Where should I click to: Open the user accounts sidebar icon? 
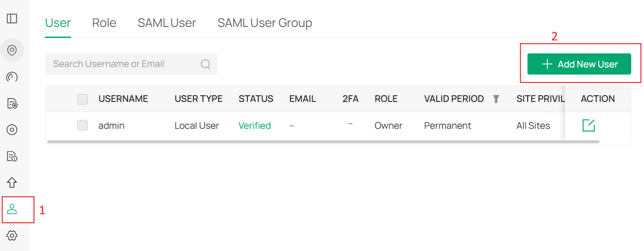click(x=12, y=209)
